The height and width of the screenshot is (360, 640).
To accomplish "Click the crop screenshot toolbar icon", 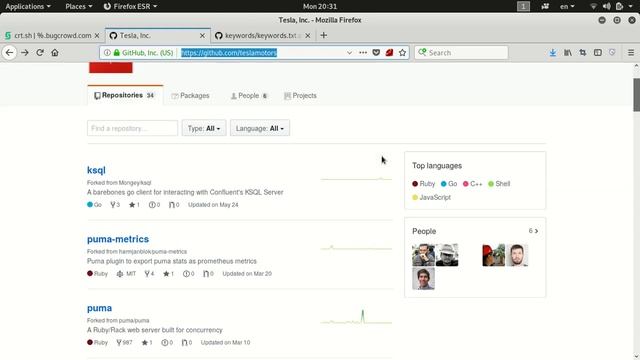I will point(583,53).
